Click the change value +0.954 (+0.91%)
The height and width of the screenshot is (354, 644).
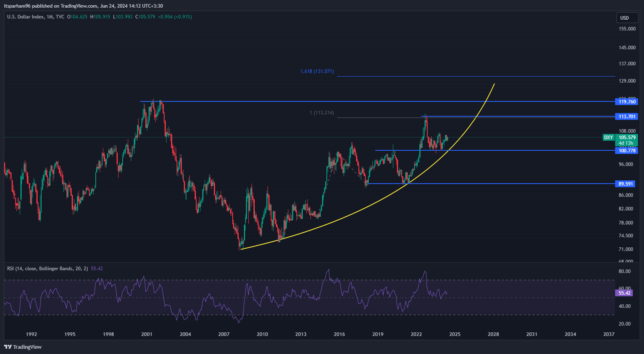point(175,17)
